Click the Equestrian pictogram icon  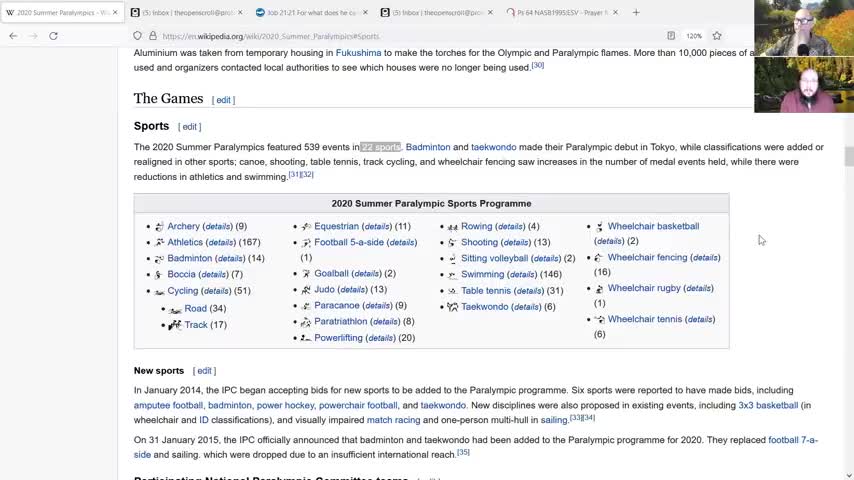point(306,227)
